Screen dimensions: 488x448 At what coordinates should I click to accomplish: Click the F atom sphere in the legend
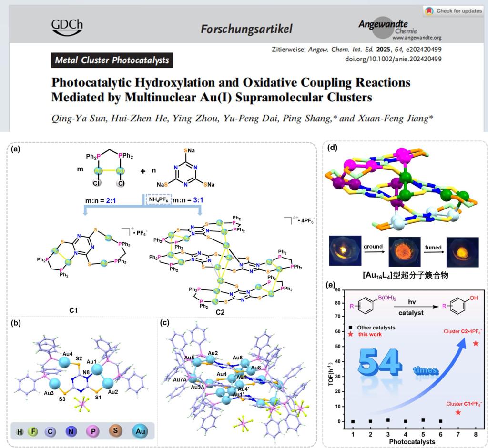click(x=33, y=431)
